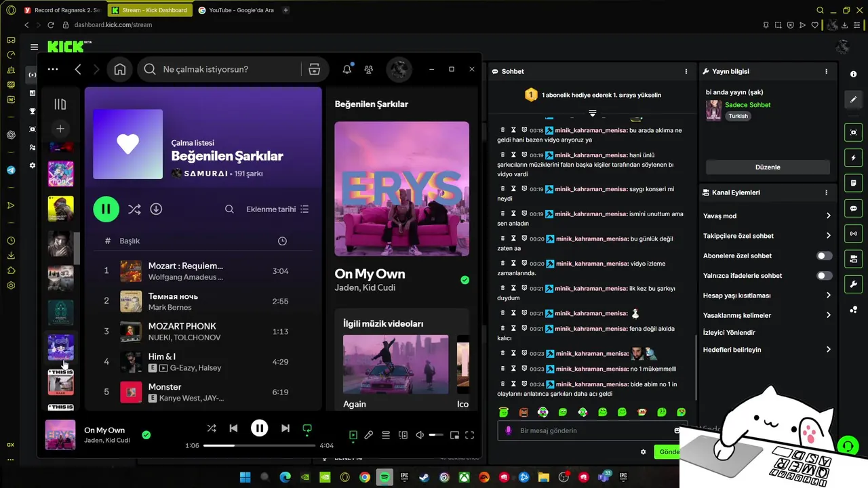Collapse Your Library in Spotify sidebar
868x488 pixels.
pos(60,104)
